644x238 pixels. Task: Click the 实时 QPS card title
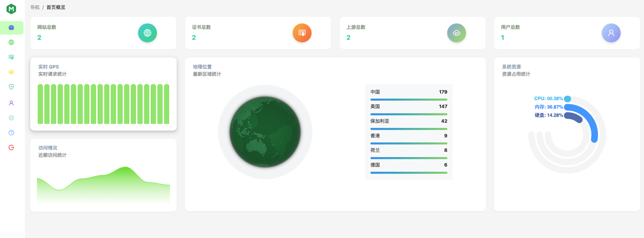[49, 67]
